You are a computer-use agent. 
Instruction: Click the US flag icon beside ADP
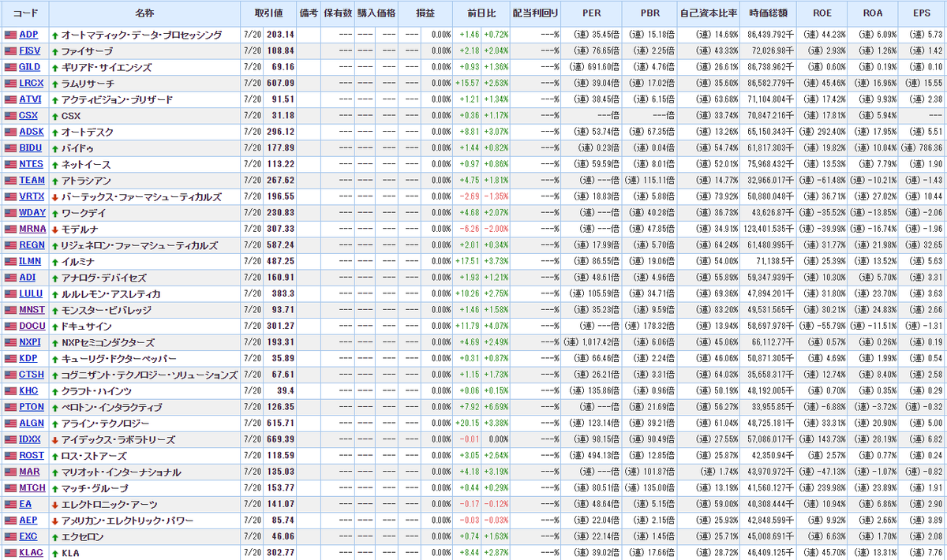coord(10,35)
